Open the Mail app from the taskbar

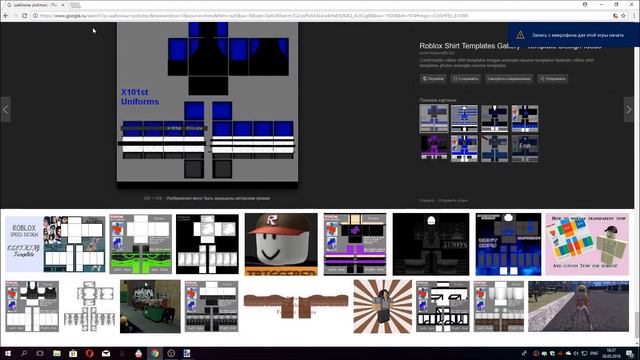[x=106, y=353]
